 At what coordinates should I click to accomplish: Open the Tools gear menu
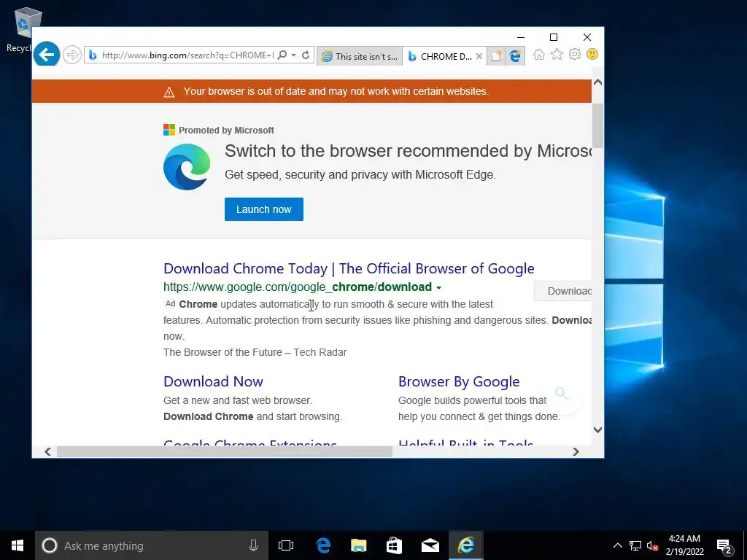click(575, 54)
